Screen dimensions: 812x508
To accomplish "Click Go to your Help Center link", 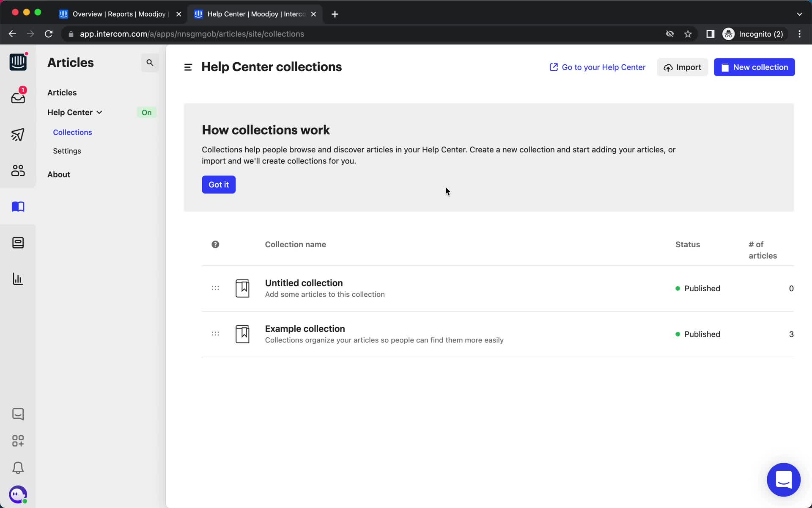I will [597, 67].
